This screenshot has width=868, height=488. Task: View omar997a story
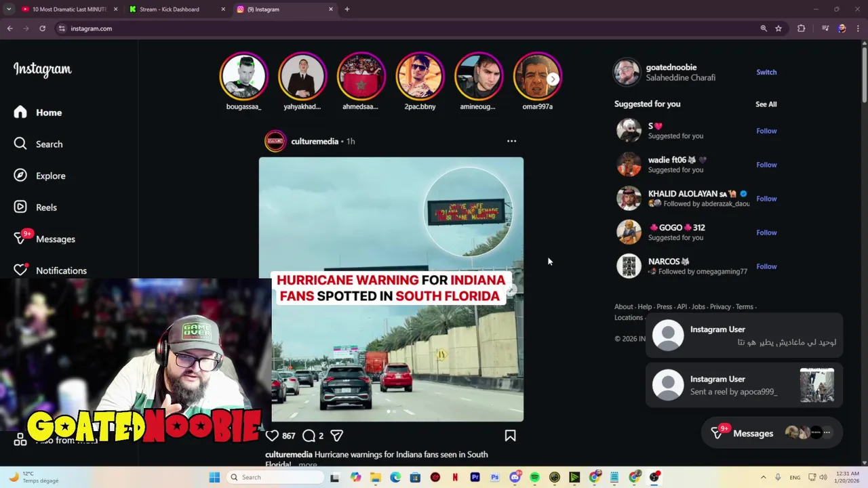[538, 76]
